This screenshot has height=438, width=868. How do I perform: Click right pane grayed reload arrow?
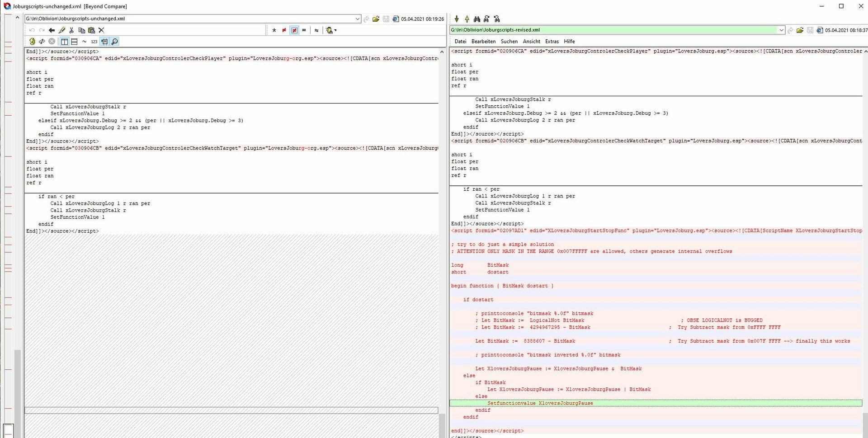tap(790, 30)
